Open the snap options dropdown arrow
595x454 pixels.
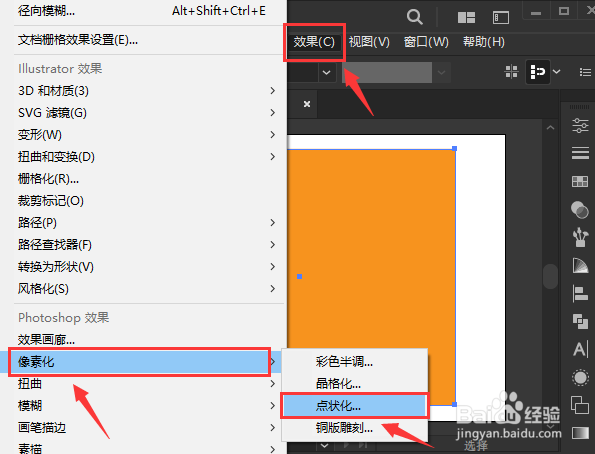point(556,71)
